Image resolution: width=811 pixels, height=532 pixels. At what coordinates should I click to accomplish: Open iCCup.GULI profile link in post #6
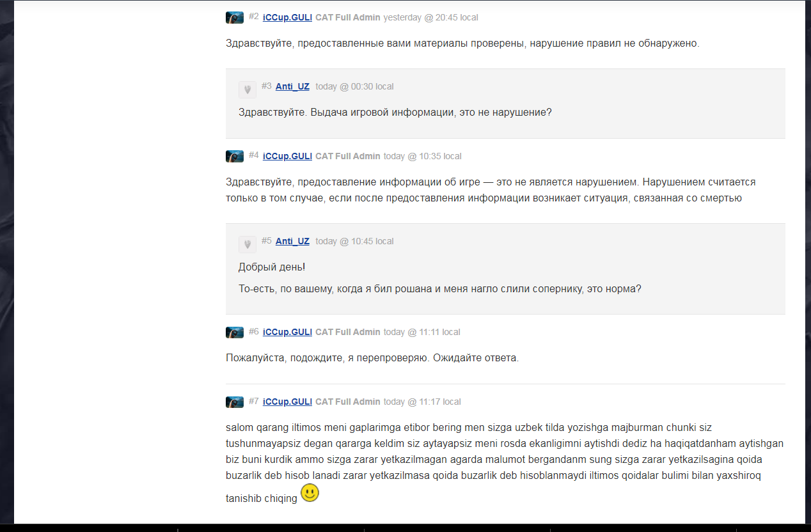pos(287,332)
